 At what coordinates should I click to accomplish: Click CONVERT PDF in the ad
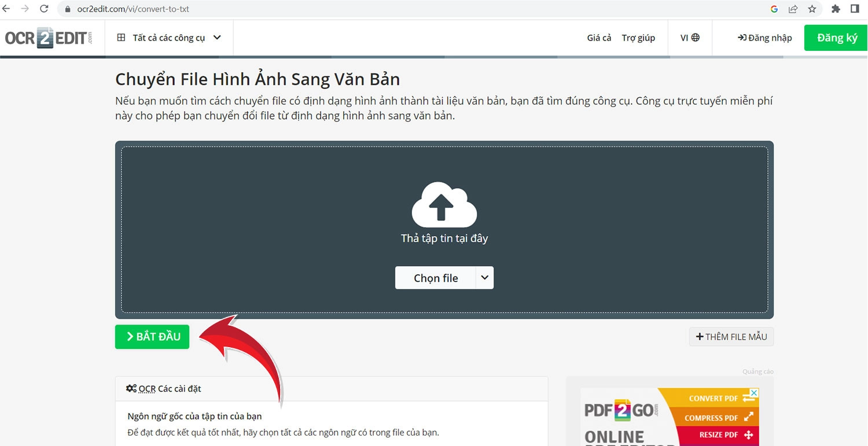click(713, 399)
